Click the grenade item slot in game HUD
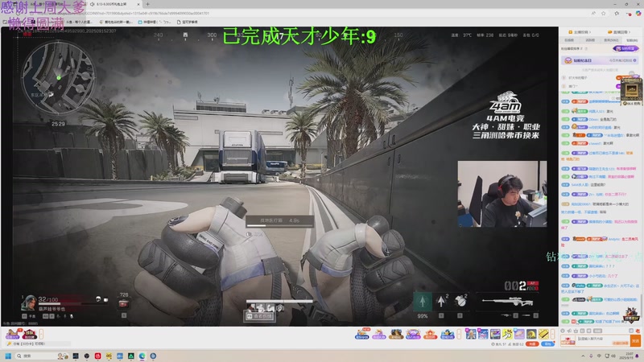 coord(460,301)
